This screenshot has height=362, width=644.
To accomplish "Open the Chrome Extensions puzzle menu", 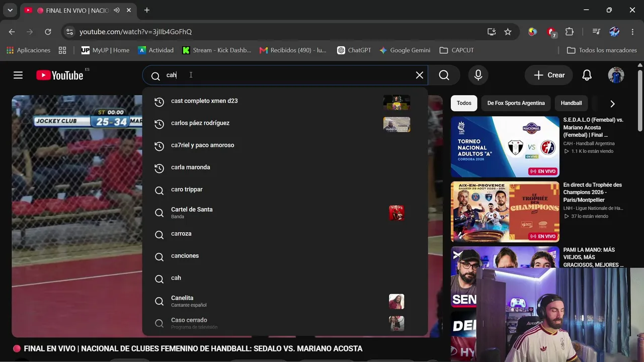I will pyautogui.click(x=570, y=32).
